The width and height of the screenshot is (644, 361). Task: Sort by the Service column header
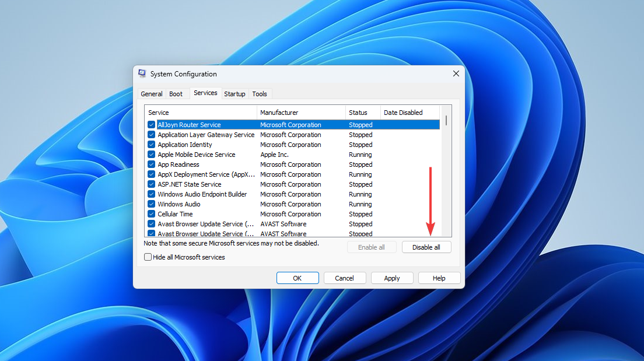pyautogui.click(x=201, y=113)
